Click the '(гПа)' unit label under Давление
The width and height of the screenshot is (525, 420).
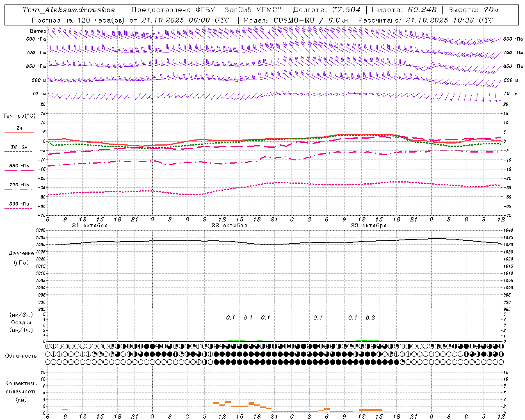tap(21, 262)
